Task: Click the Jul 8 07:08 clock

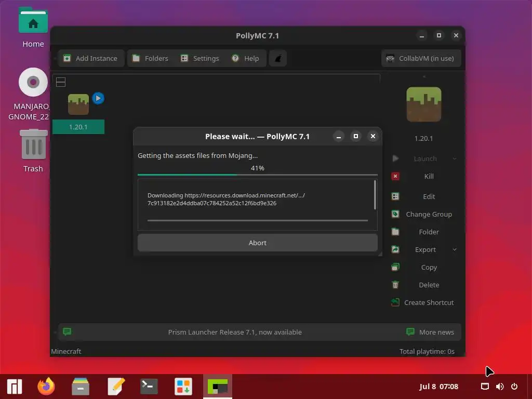Action: [x=438, y=387]
